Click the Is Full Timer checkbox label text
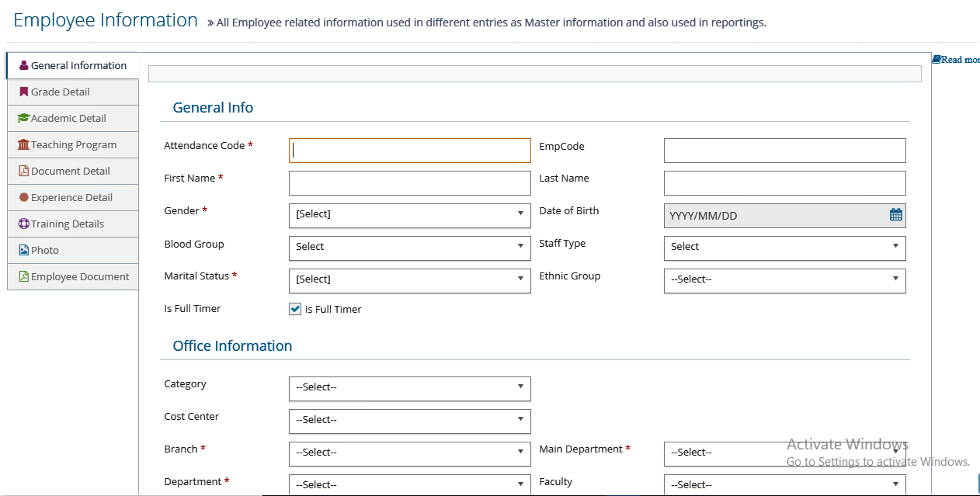This screenshot has height=496, width=980. pos(333,309)
